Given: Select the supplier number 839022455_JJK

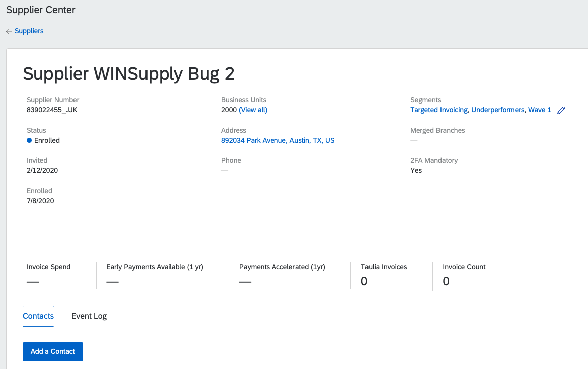Looking at the screenshot, I should [52, 110].
